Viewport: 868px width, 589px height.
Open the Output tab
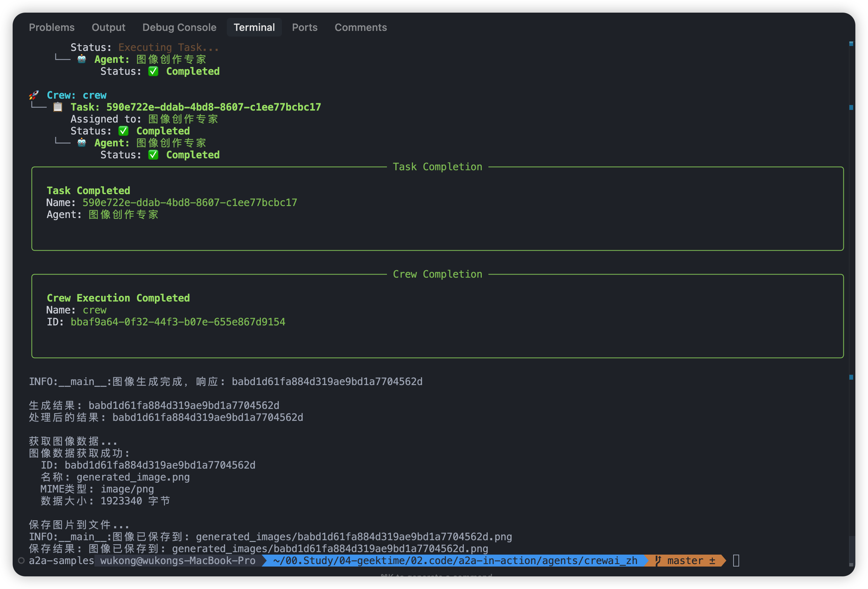(108, 27)
